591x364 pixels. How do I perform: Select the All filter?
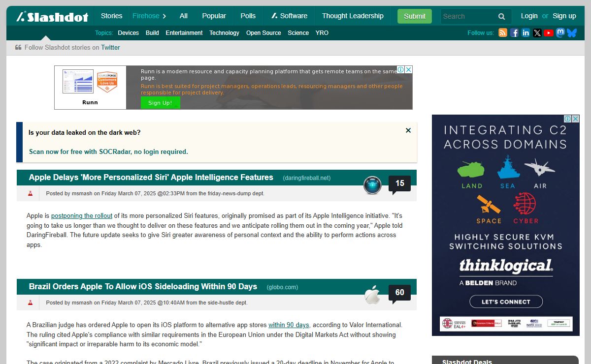[x=184, y=16]
